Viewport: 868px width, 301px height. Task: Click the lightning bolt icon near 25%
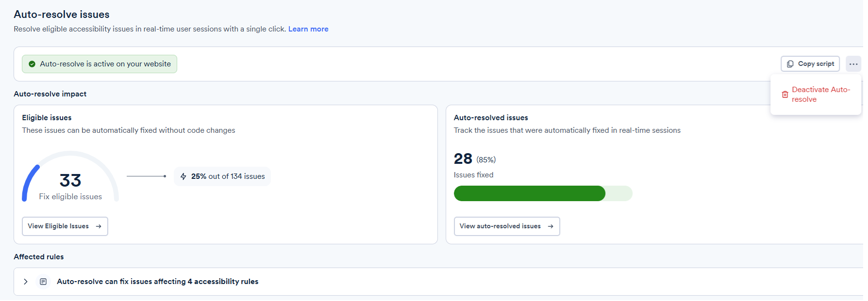pyautogui.click(x=184, y=176)
